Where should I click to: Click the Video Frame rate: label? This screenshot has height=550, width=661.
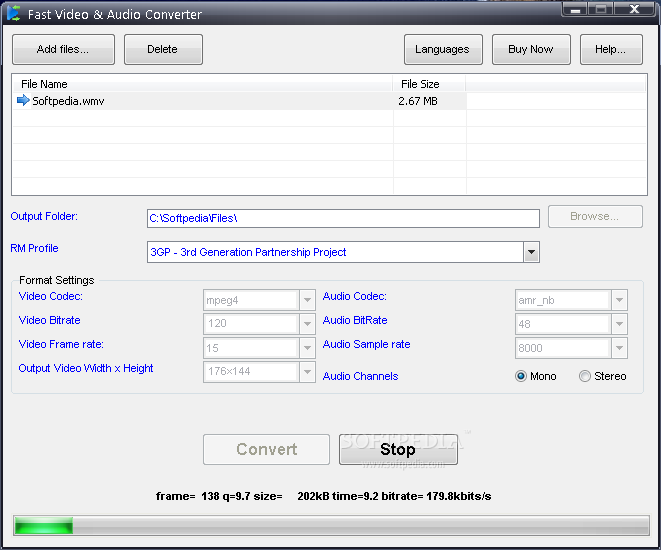tap(61, 344)
